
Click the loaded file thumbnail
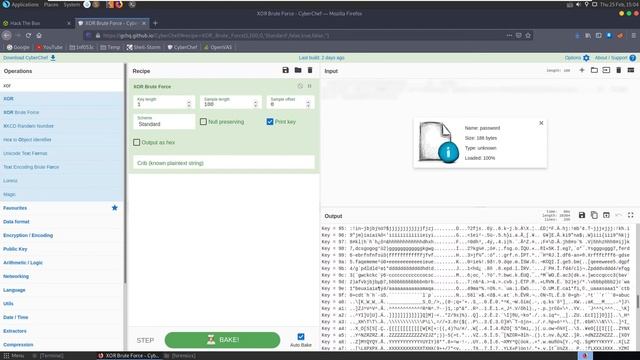[x=438, y=142]
